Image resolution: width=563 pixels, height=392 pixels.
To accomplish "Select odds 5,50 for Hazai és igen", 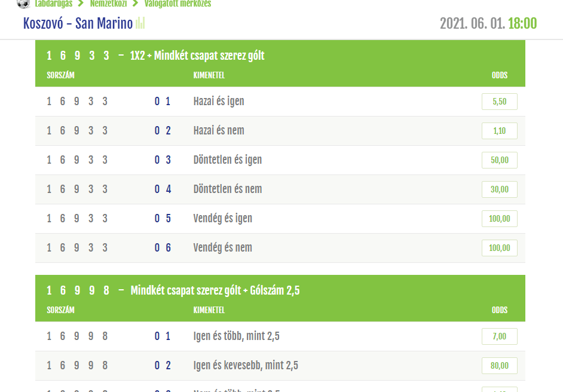I will 499,102.
